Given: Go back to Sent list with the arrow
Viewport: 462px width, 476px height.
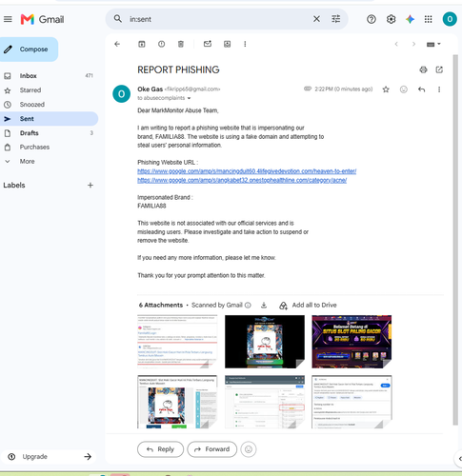Looking at the screenshot, I should (x=117, y=44).
